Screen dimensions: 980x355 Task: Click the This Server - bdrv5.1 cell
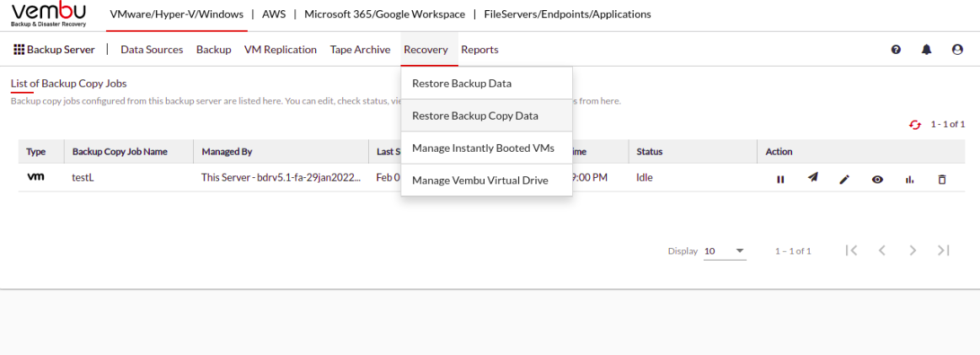(x=281, y=177)
